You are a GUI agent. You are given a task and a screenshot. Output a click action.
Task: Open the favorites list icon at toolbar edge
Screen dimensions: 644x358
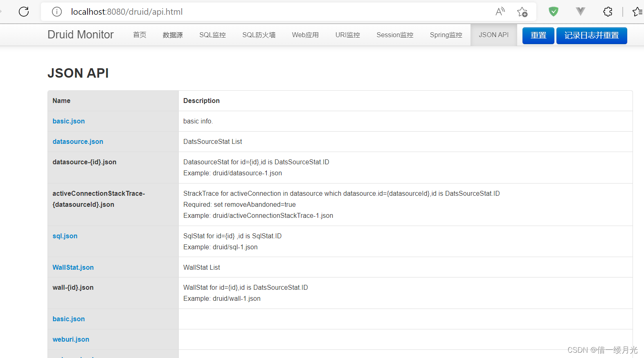pos(637,11)
